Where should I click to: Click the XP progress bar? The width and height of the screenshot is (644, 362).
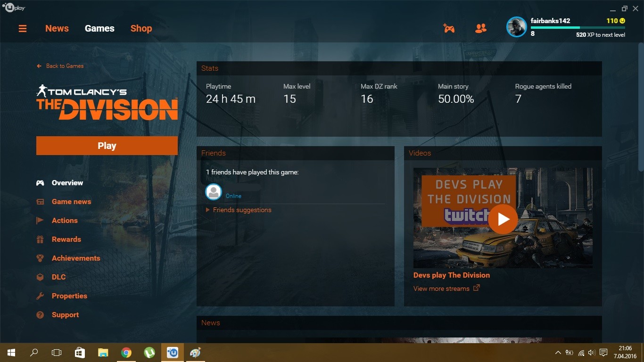point(578,28)
